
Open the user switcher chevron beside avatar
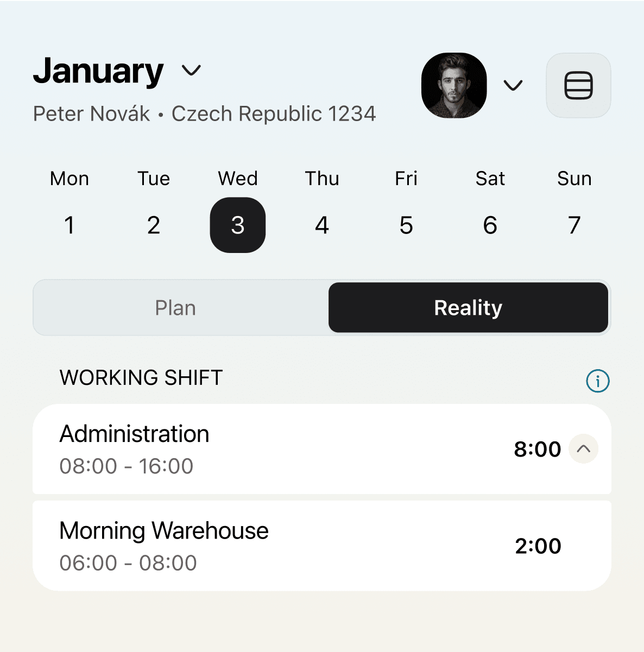pyautogui.click(x=513, y=85)
